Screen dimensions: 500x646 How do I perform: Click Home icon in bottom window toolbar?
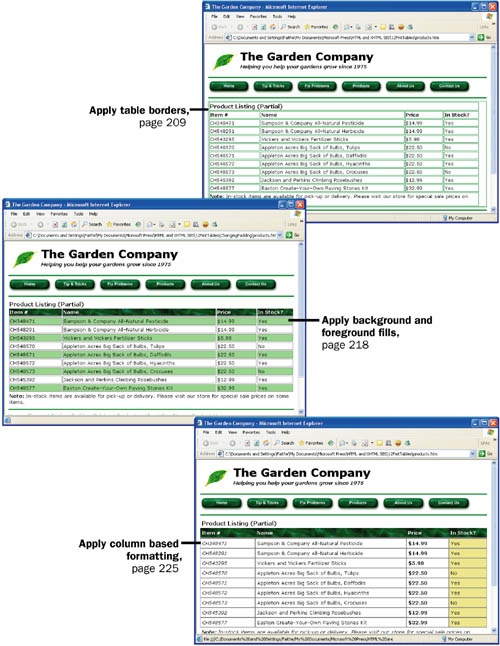coord(266,443)
